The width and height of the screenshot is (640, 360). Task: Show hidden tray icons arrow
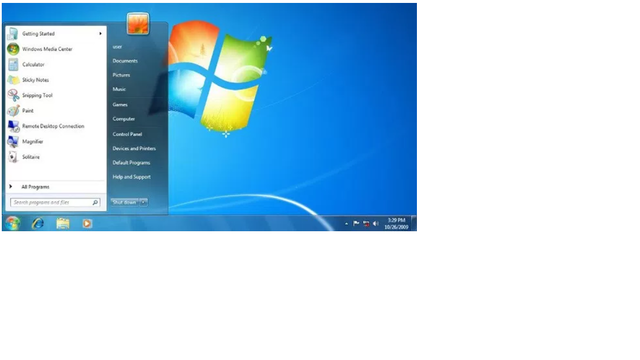(x=347, y=224)
